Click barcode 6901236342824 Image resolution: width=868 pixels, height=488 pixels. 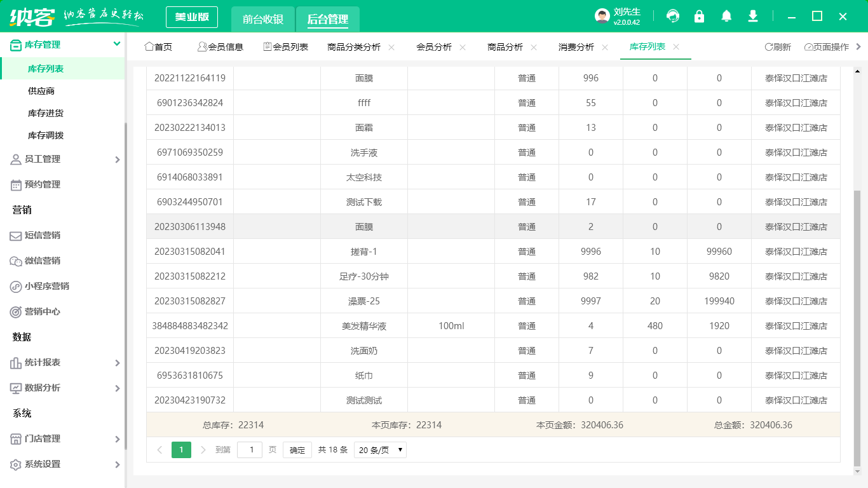point(190,102)
